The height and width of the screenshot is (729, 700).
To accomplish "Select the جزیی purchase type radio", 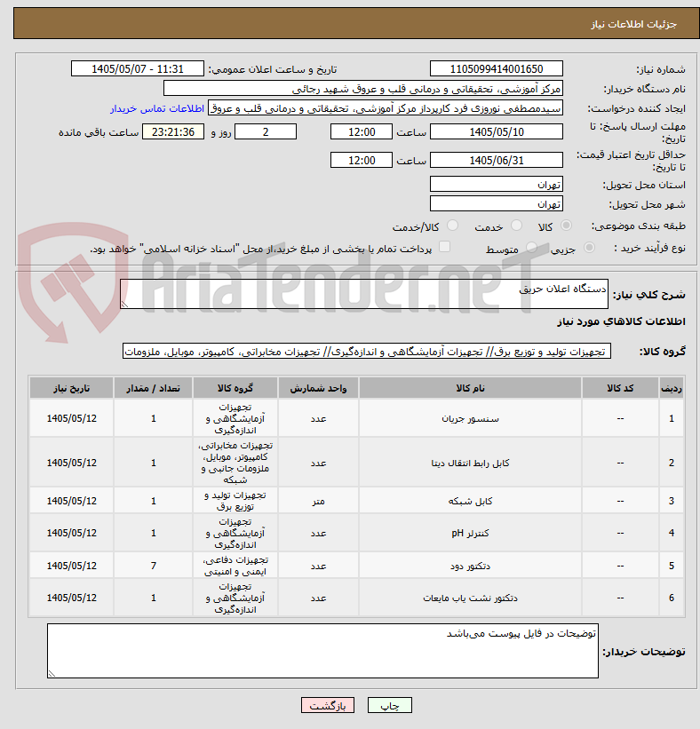I will [589, 248].
